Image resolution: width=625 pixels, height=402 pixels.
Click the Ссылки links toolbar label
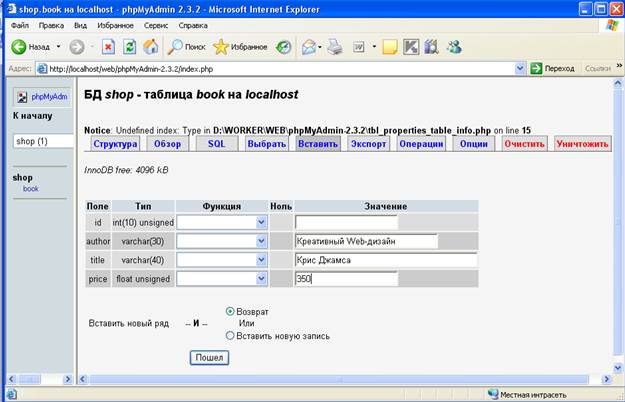coord(597,69)
